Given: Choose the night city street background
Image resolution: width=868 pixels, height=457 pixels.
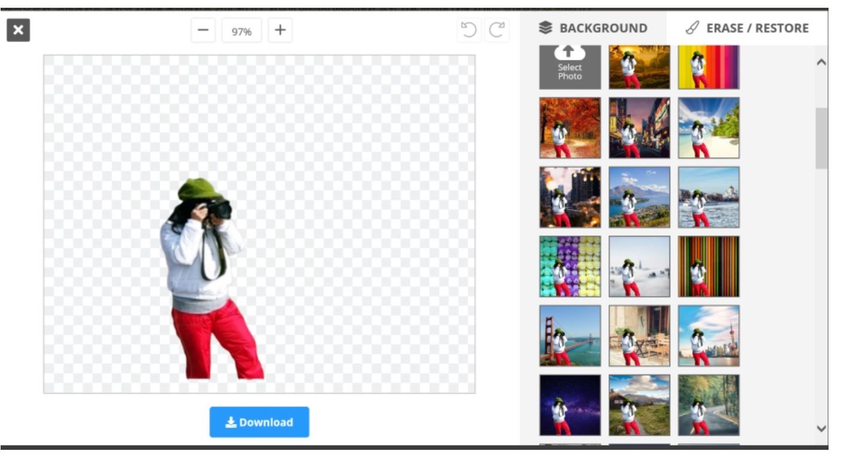Looking at the screenshot, I should (640, 128).
